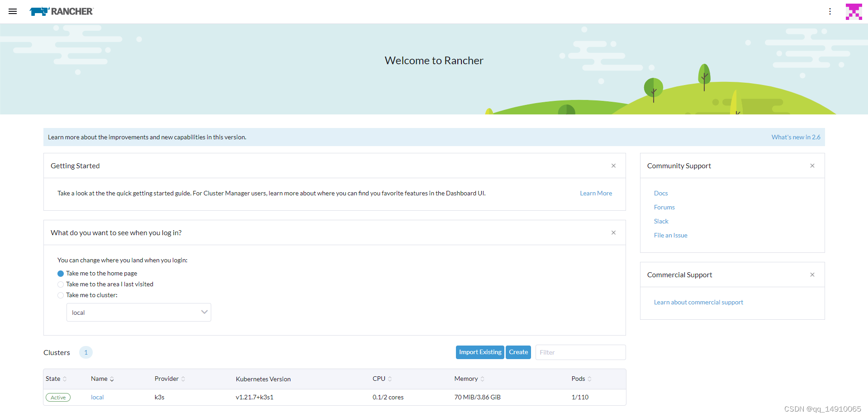The width and height of the screenshot is (868, 417).
Task: Click the Learn More link
Action: (596, 193)
